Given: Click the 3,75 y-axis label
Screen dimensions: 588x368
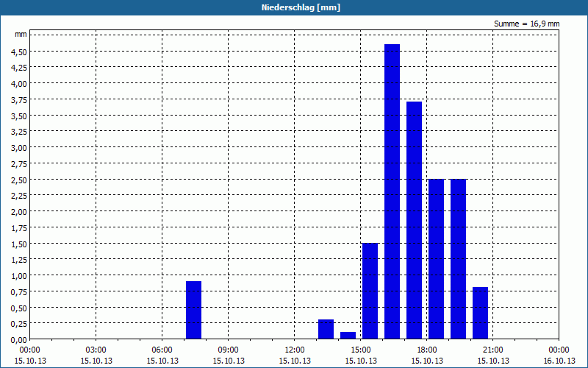Looking at the screenshot, I should coord(19,100).
